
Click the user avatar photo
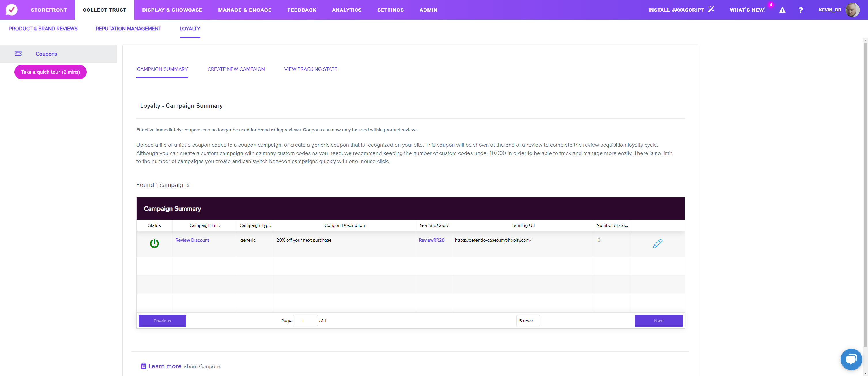853,10
